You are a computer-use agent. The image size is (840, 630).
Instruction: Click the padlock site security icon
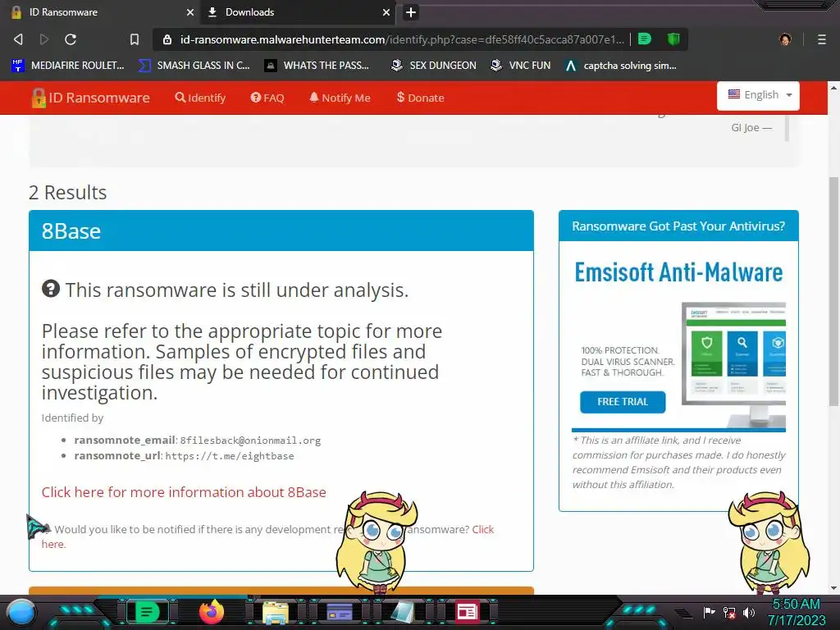[167, 39]
